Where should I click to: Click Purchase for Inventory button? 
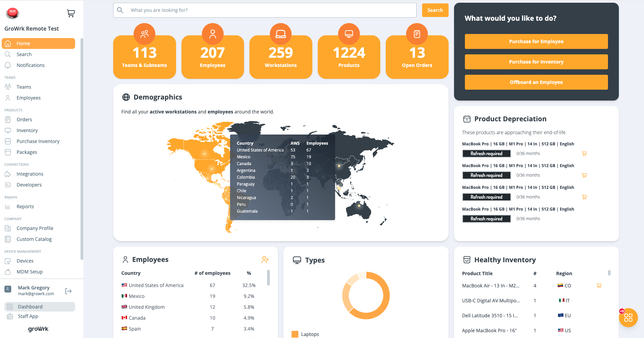point(536,62)
